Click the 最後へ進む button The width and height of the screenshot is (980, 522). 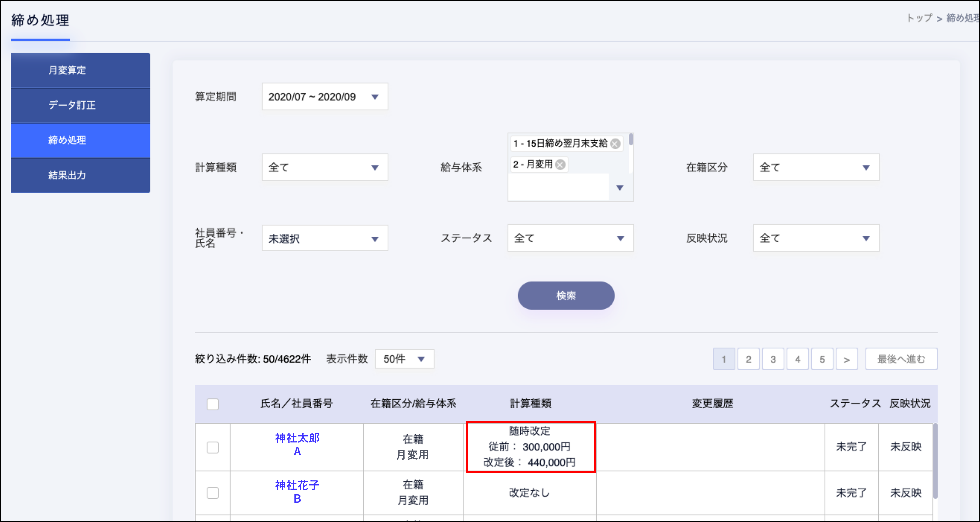coord(901,359)
